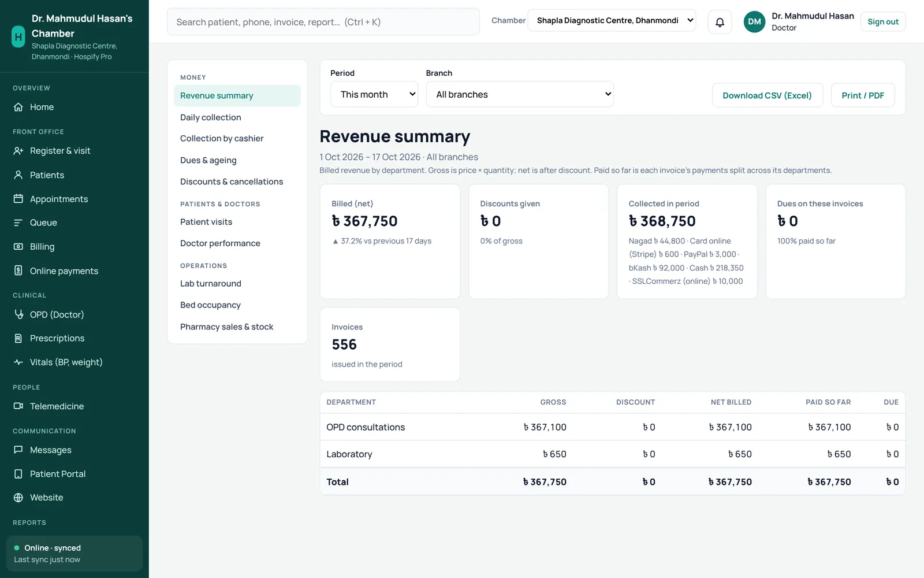
Task: Click the Telemedicine video camera icon
Action: [18, 406]
